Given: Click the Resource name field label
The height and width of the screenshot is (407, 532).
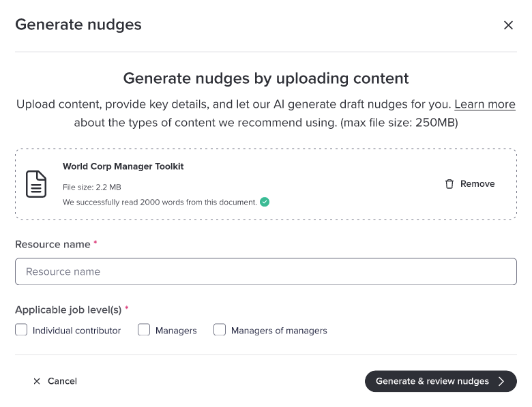Looking at the screenshot, I should tap(53, 244).
